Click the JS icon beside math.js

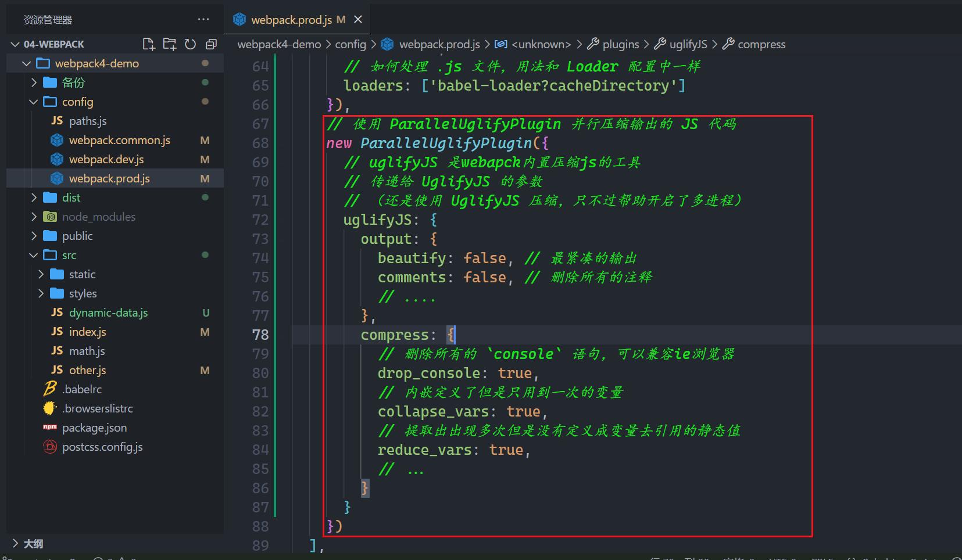(x=57, y=350)
